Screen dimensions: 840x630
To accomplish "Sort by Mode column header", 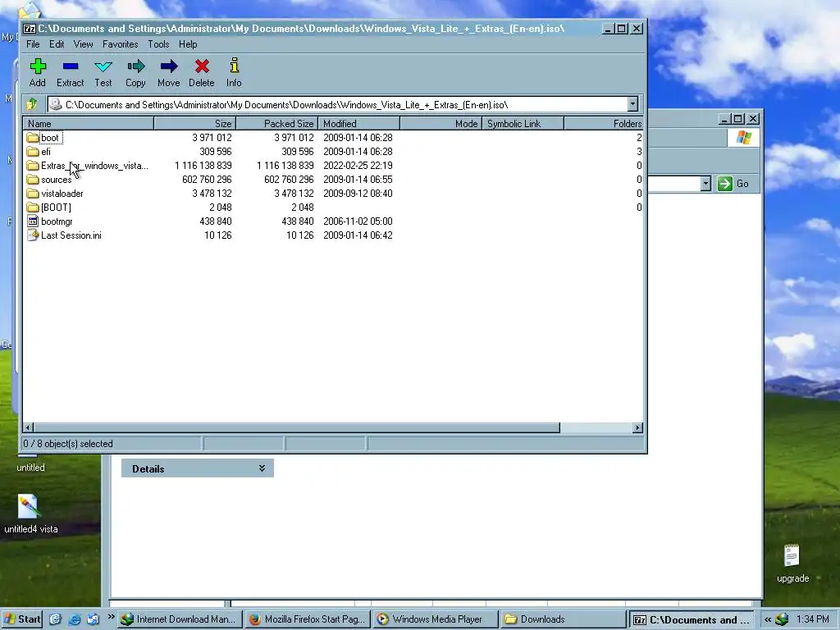I will point(441,123).
